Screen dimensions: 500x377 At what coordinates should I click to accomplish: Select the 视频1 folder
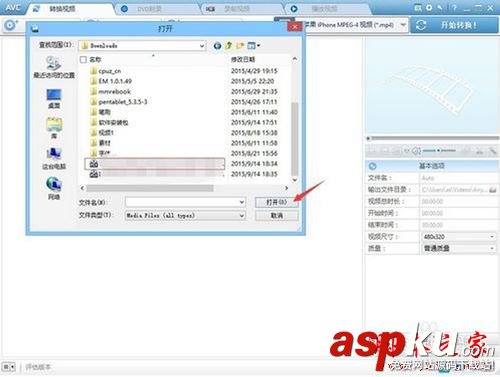pos(102,133)
